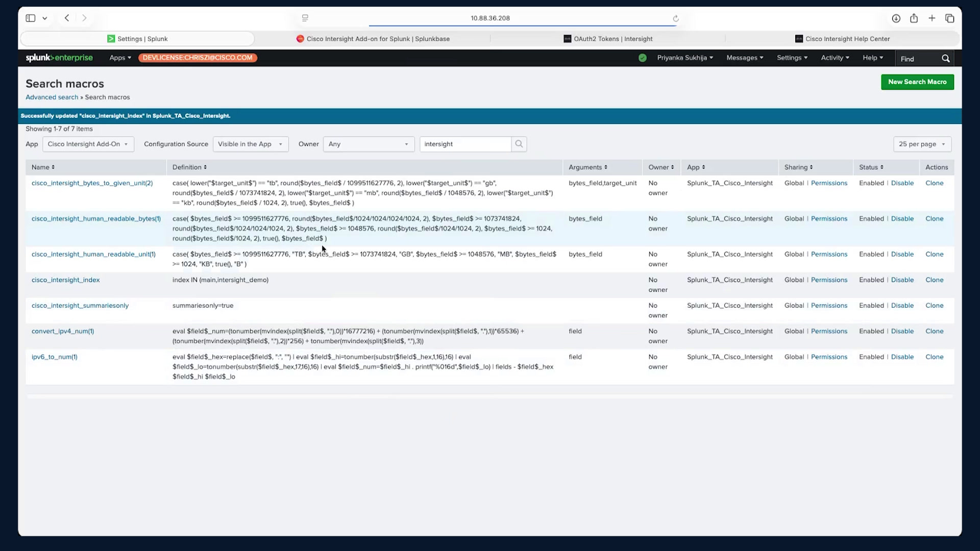Click the magnifier in the Find box
The height and width of the screenshot is (551, 980).
(946, 59)
